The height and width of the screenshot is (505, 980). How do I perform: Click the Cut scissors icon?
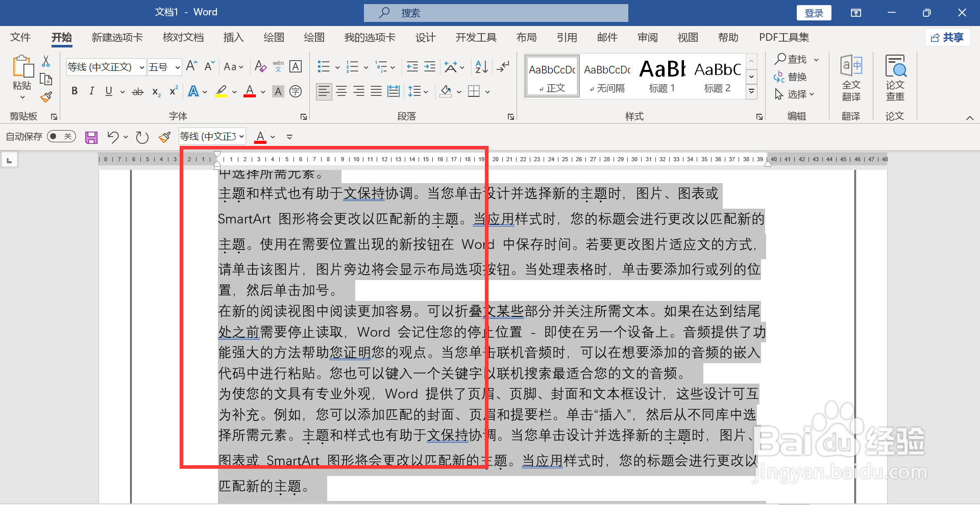tap(46, 62)
